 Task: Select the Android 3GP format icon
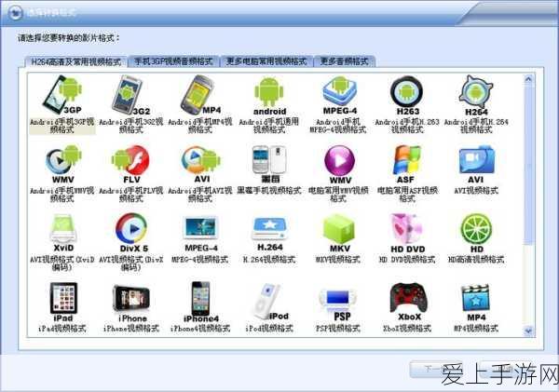tap(62, 95)
